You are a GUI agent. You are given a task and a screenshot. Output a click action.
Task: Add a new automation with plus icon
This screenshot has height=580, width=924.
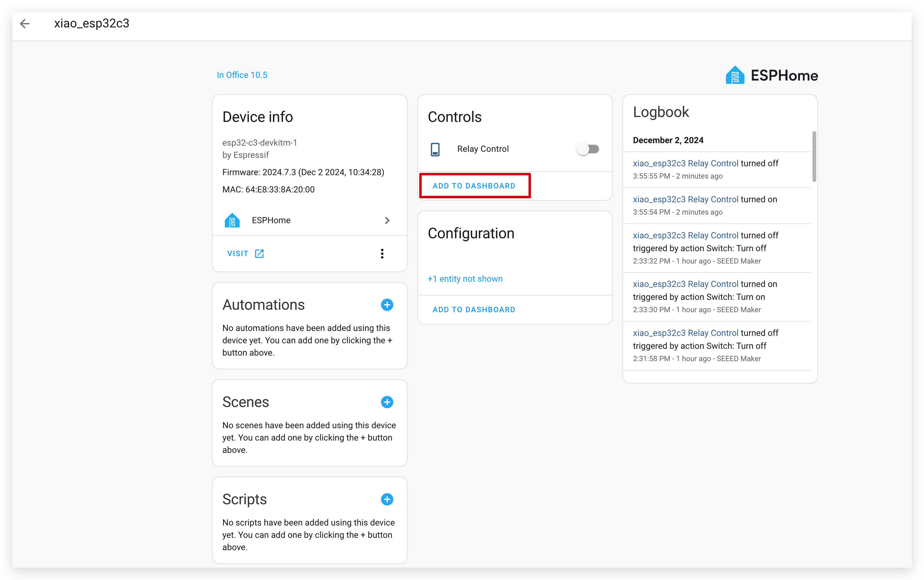point(387,305)
